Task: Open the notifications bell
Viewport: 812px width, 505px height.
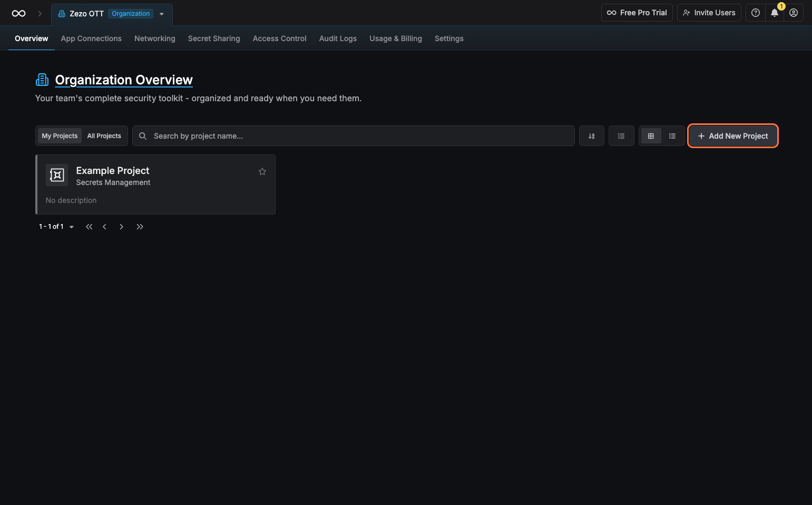Action: pos(774,13)
